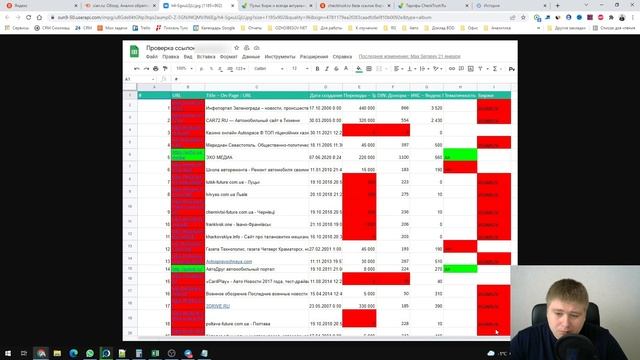Open the Windows Start menu
The width and height of the screenshot is (640, 360).
pos(8,353)
